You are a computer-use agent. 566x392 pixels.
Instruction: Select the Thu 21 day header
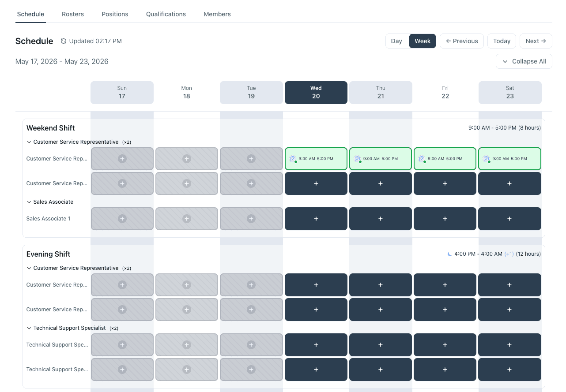(x=381, y=93)
